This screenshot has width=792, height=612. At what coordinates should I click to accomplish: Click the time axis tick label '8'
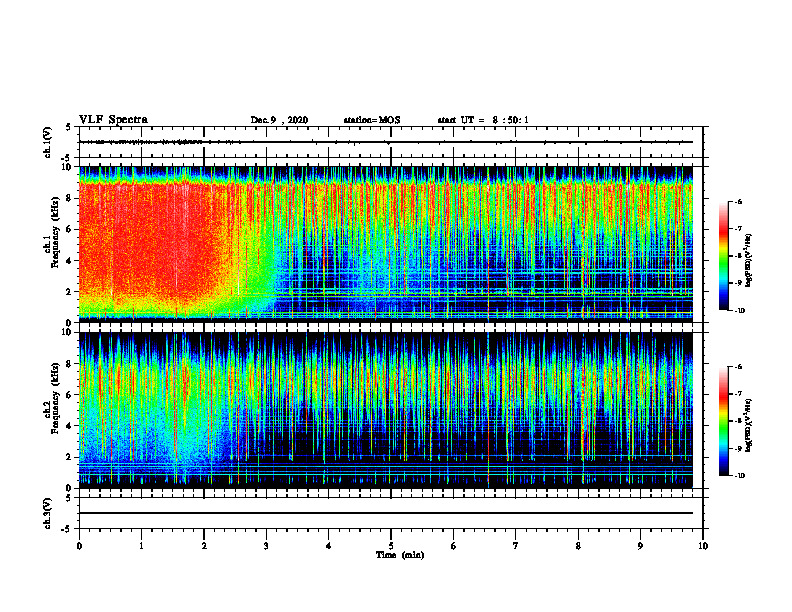578,546
